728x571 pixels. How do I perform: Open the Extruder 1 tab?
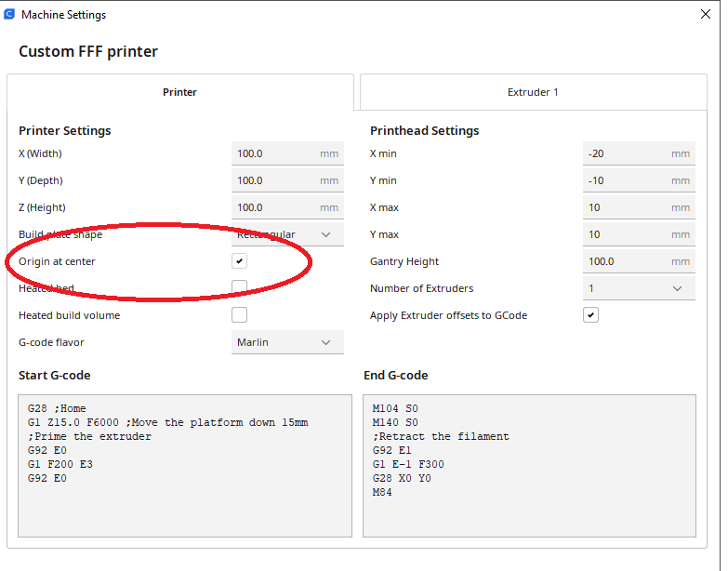pos(533,92)
